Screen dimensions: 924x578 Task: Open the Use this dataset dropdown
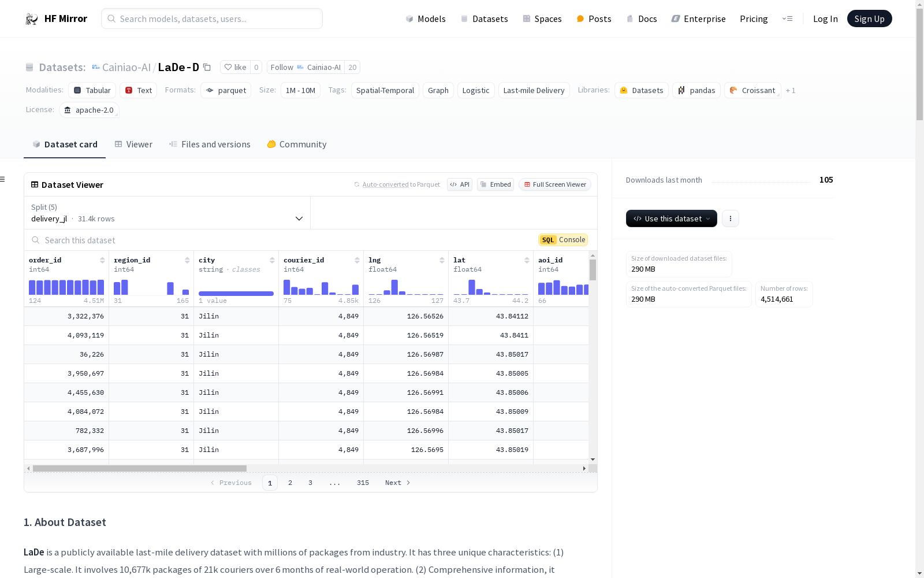coord(672,218)
